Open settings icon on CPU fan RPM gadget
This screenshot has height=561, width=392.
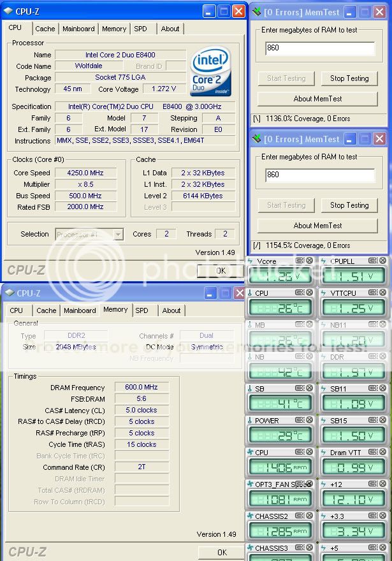(x=300, y=451)
